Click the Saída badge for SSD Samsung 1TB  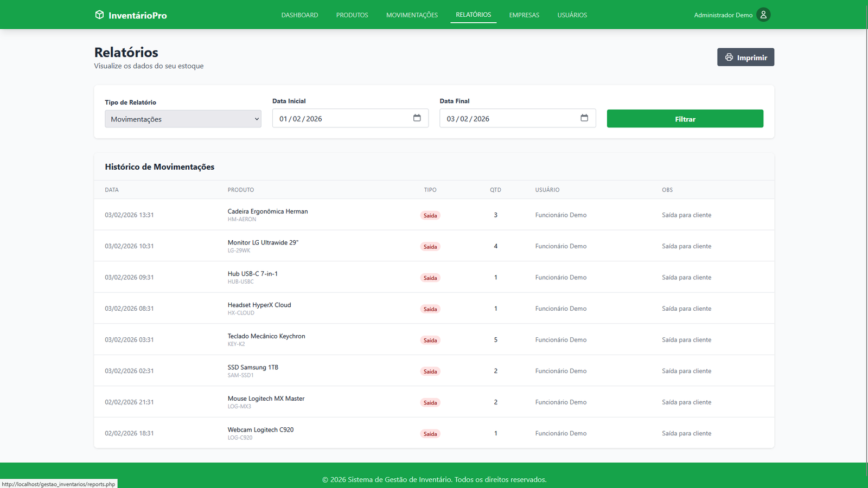click(x=430, y=371)
